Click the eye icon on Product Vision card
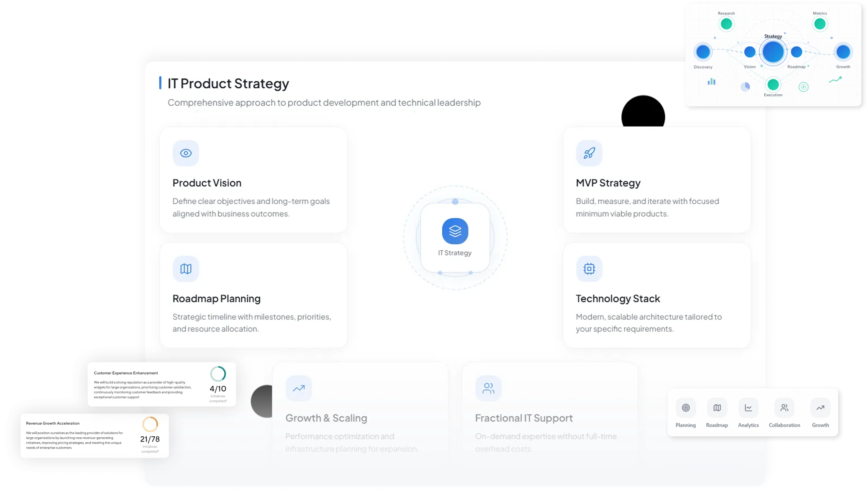 186,153
